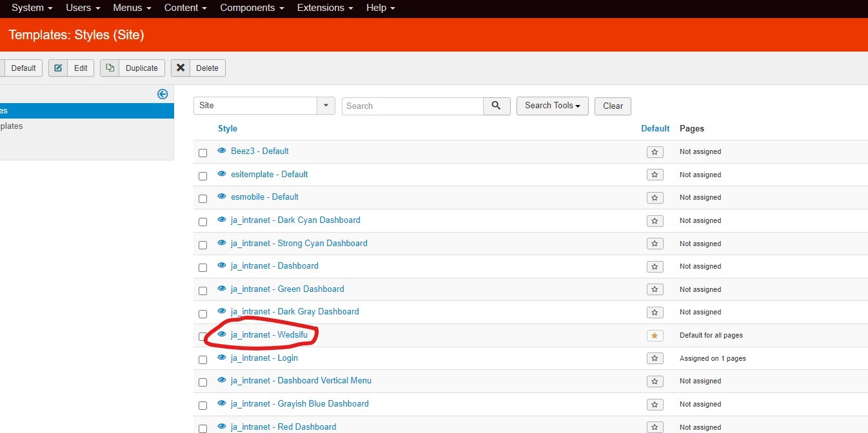
Task: Preview Dashboard Vertical Menu via eye icon
Action: (x=222, y=380)
